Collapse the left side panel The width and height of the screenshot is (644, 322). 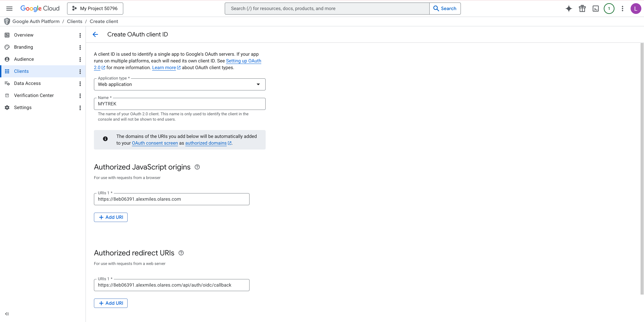tap(7, 314)
